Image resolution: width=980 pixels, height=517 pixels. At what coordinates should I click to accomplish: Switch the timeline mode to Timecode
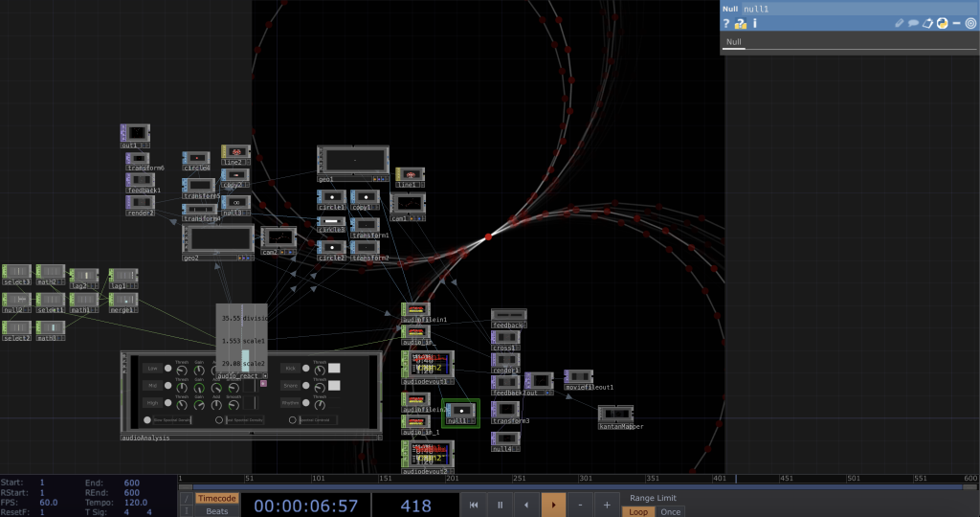[x=216, y=498]
